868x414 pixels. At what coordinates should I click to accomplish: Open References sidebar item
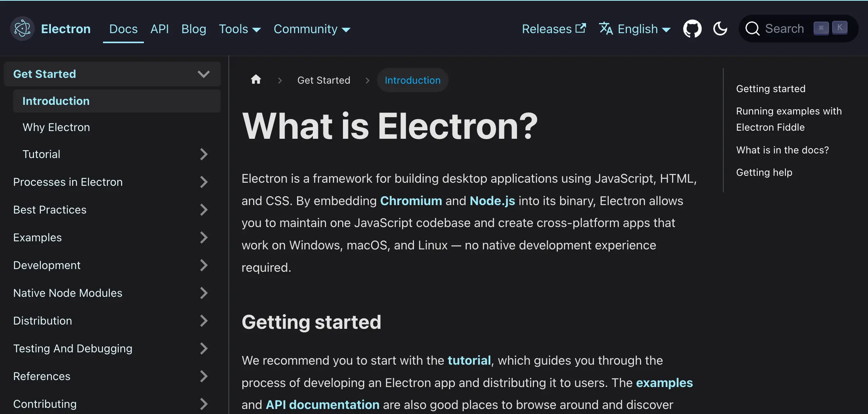tap(42, 376)
